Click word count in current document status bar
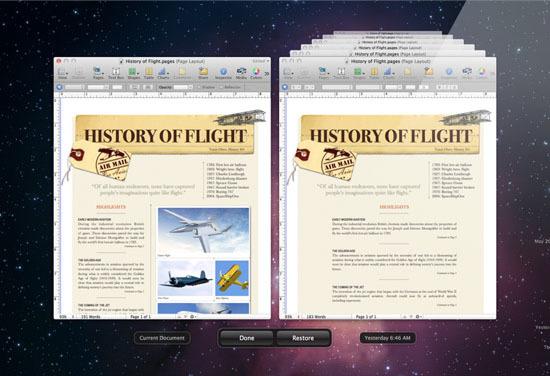Image resolution: width=550 pixels, height=376 pixels. 90,316
